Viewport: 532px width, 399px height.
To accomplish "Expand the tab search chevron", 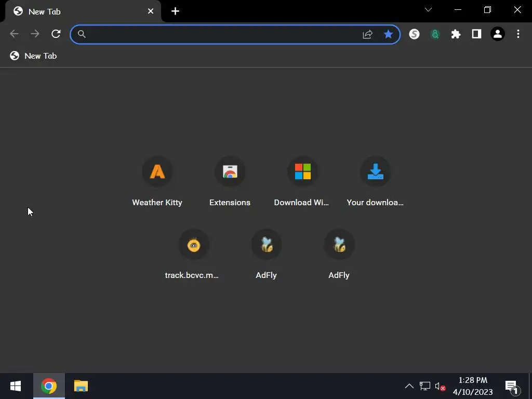I will click(428, 9).
